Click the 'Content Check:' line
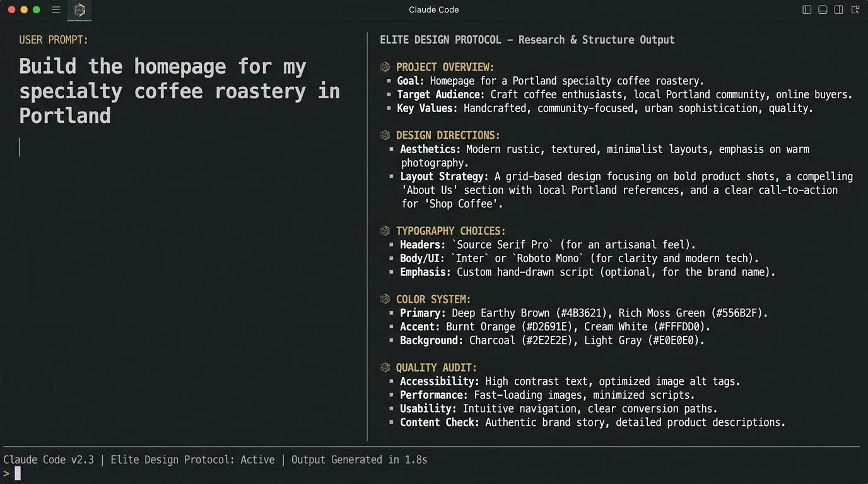The width and height of the screenshot is (868, 484). pos(593,422)
